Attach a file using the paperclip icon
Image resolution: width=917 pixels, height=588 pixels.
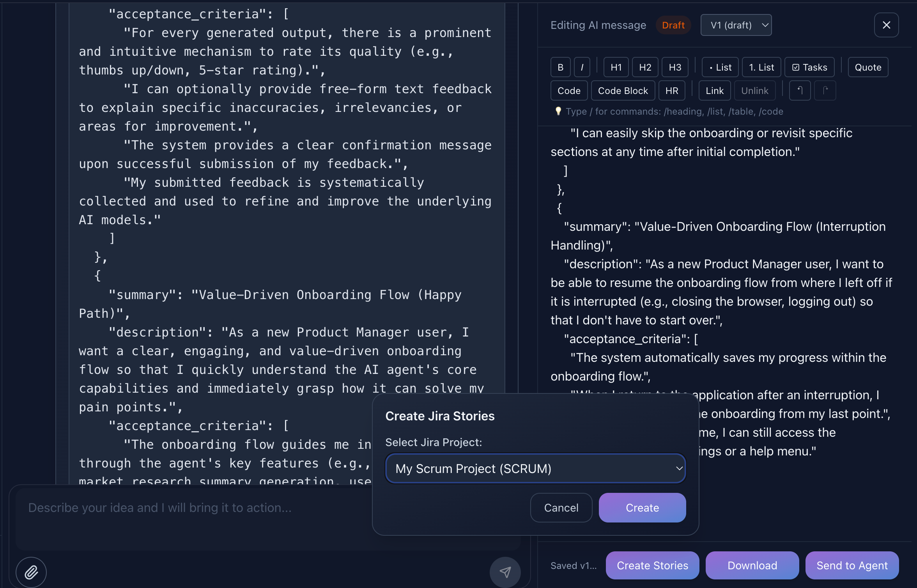pyautogui.click(x=31, y=572)
